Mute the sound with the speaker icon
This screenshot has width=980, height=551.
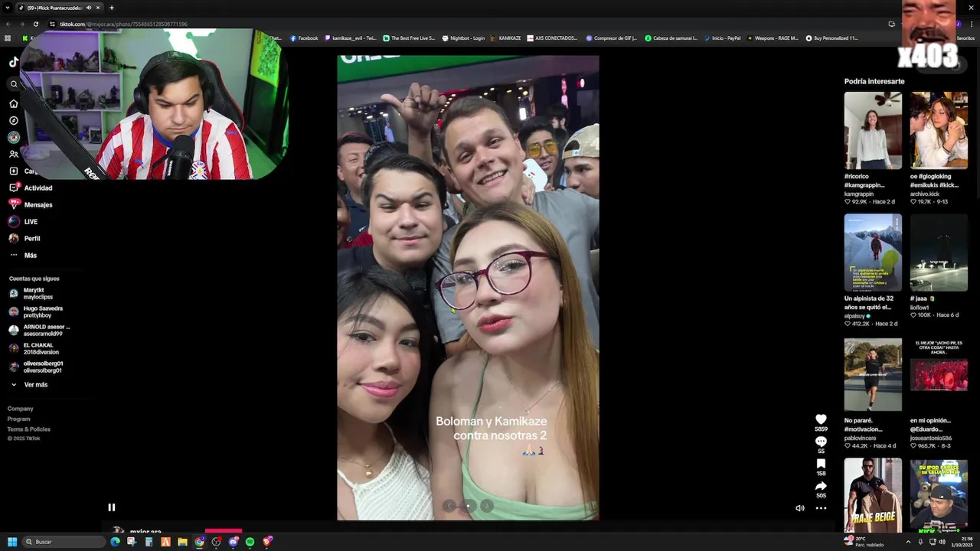800,508
